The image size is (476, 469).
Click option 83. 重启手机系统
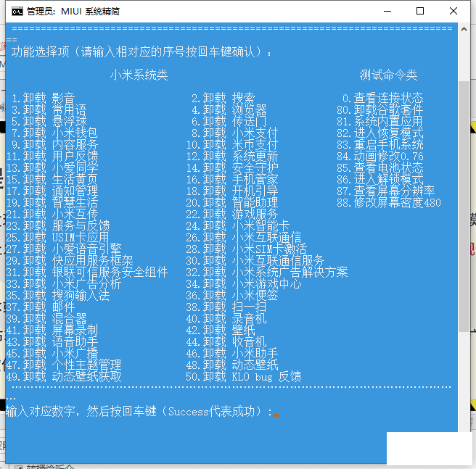(379, 145)
